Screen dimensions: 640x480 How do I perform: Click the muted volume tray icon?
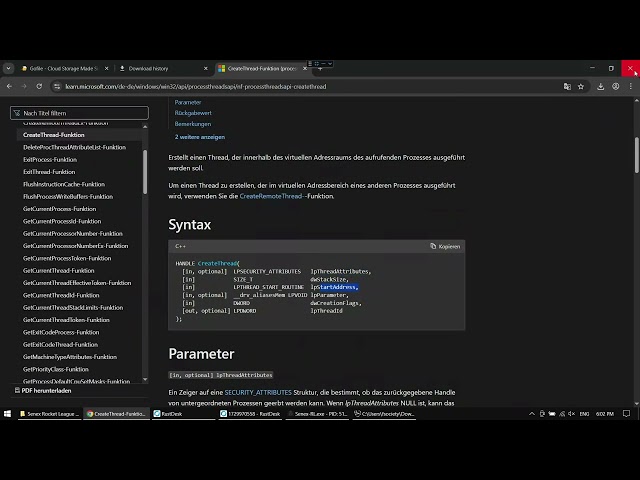[572, 413]
